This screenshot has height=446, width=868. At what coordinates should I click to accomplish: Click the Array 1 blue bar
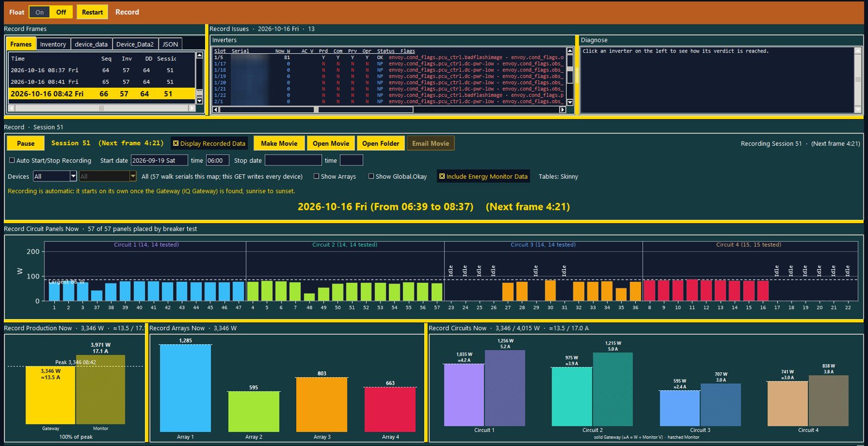[186, 387]
